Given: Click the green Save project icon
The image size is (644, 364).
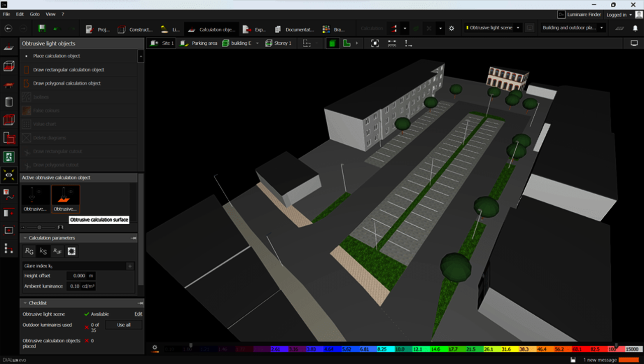Looking at the screenshot, I should [x=42, y=29].
